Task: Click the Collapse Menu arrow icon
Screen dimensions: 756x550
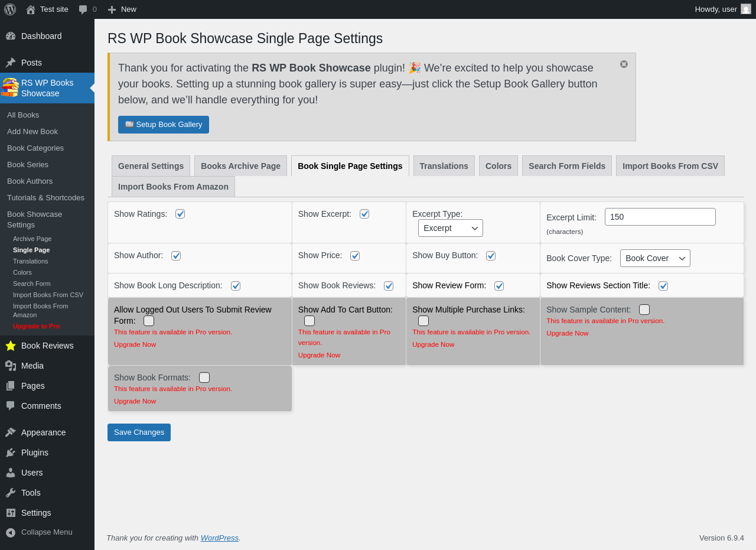Action: (11, 532)
